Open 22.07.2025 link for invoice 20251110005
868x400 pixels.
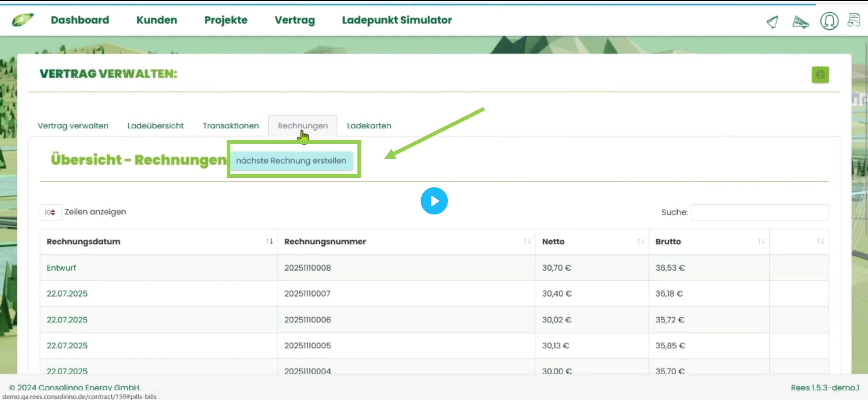(67, 346)
